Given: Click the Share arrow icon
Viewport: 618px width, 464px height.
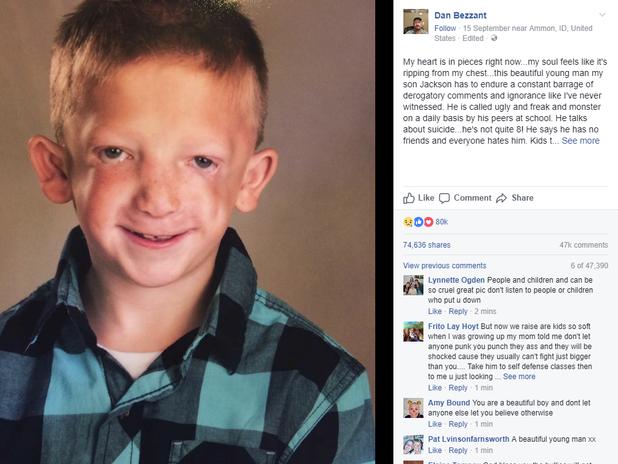Looking at the screenshot, I should pyautogui.click(x=501, y=198).
